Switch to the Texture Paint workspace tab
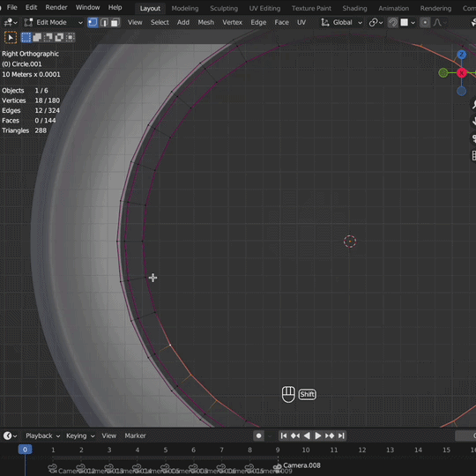 pyautogui.click(x=311, y=9)
